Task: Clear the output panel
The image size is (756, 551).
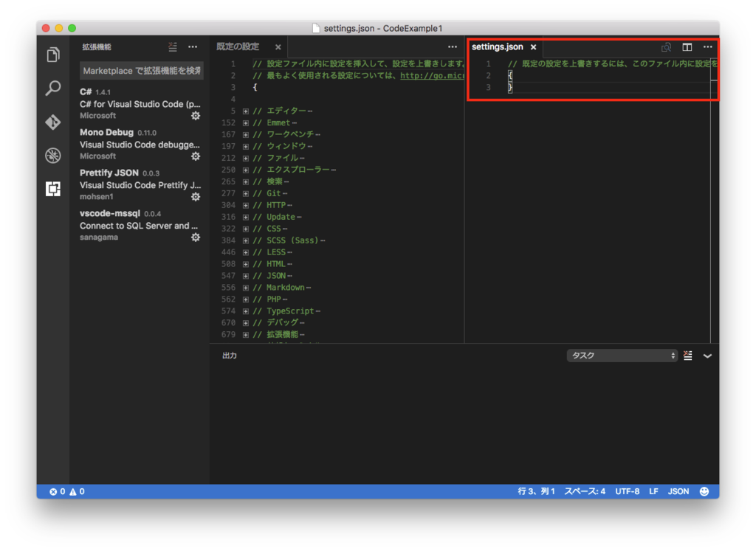Action: [687, 356]
